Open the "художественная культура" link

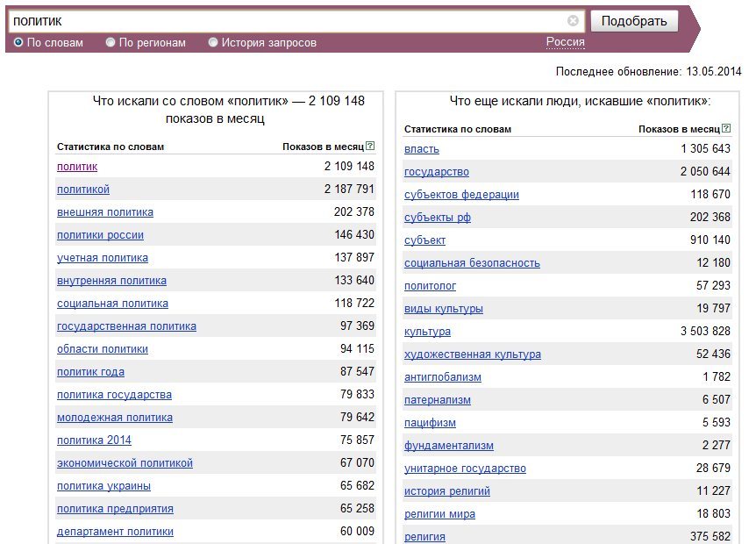click(473, 354)
